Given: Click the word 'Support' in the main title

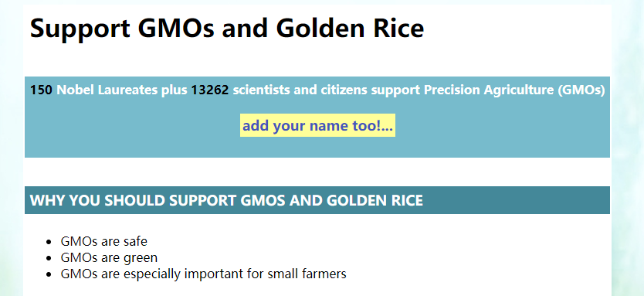Looking at the screenshot, I should [80, 29].
